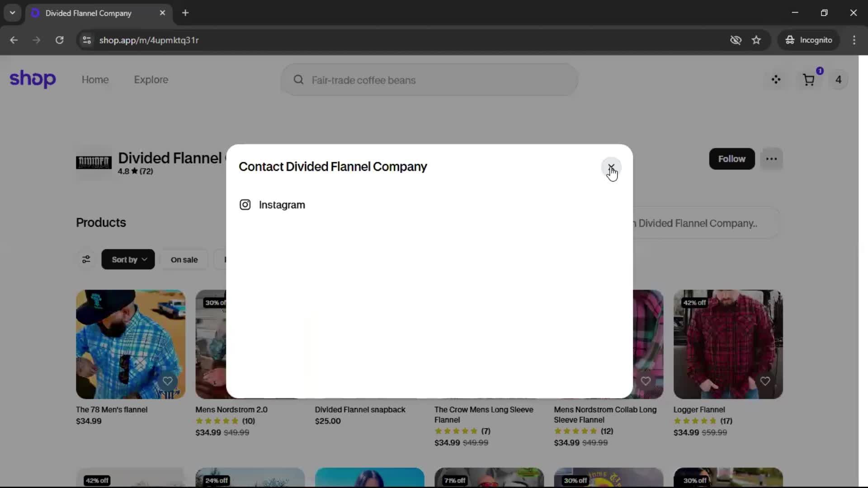
Task: Toggle the On sale filter chip
Action: [x=184, y=259]
